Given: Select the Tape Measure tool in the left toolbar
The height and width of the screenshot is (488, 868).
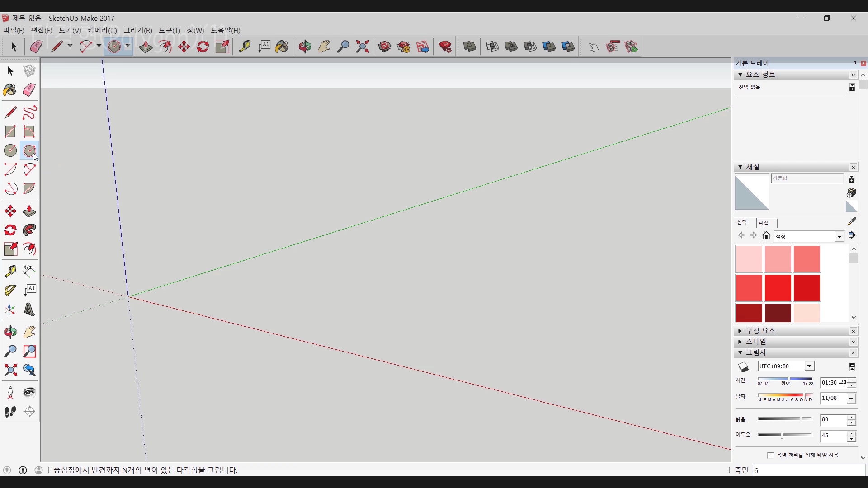Looking at the screenshot, I should click(10, 271).
